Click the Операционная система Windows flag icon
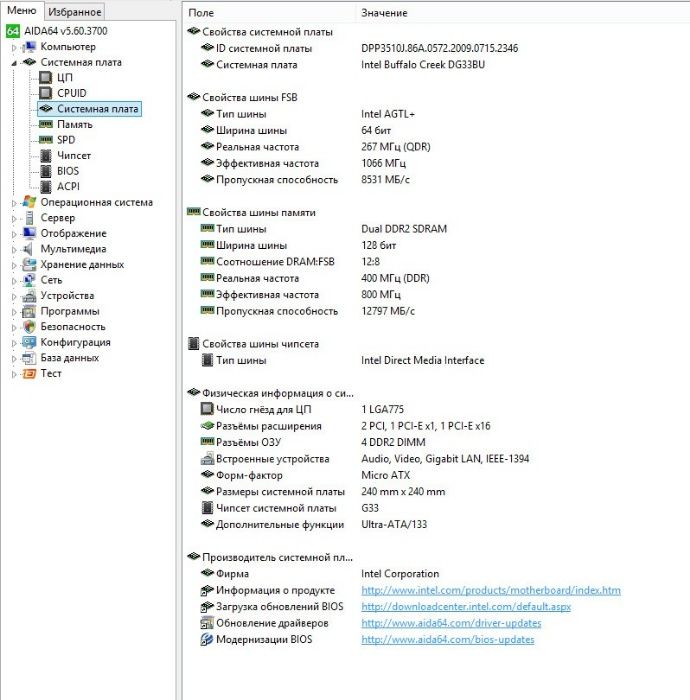Viewport: 690px width, 700px height. tap(29, 202)
